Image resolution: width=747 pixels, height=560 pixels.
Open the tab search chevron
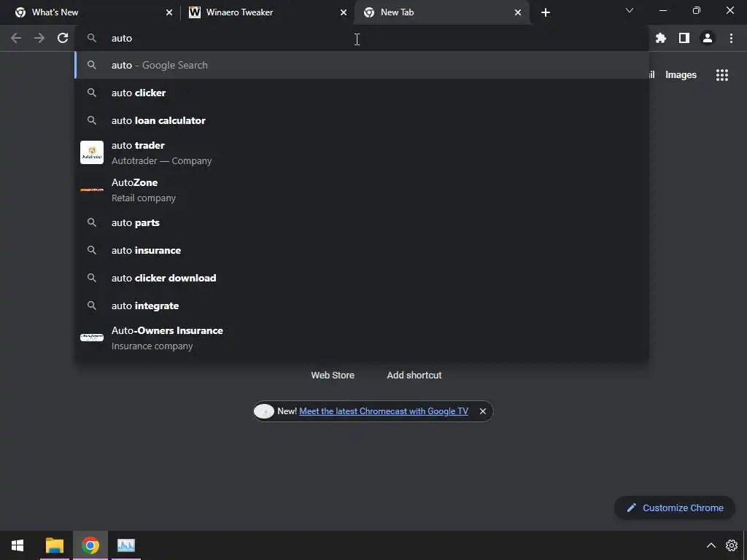pos(630,10)
